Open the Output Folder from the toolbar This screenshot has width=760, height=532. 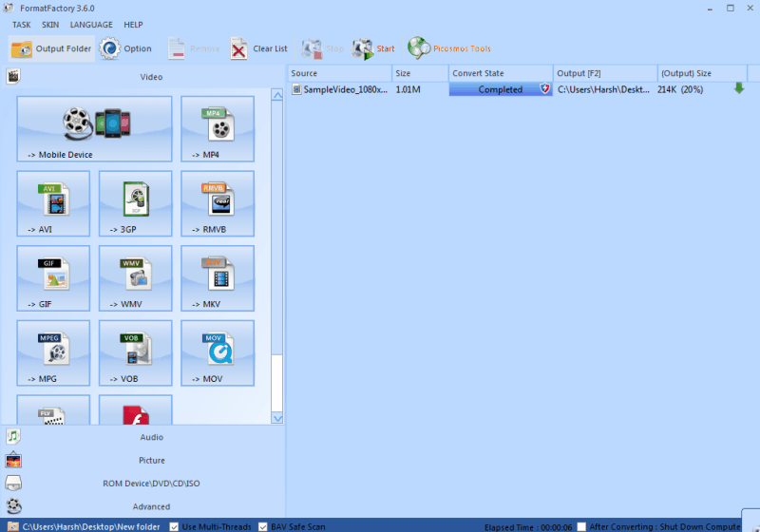51,48
